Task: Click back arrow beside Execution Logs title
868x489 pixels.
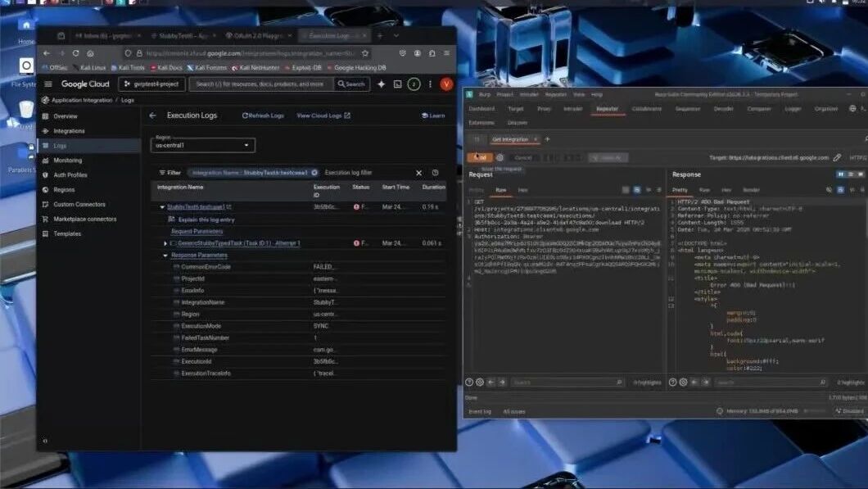Action: tap(153, 115)
